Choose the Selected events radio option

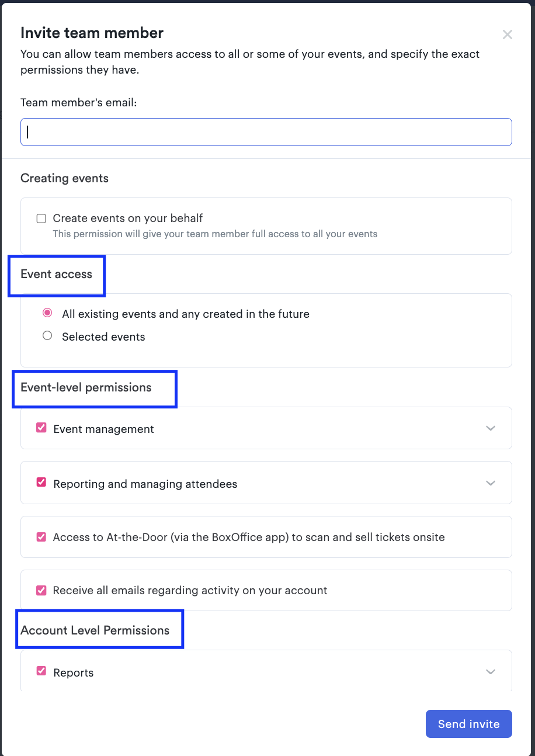(x=47, y=336)
